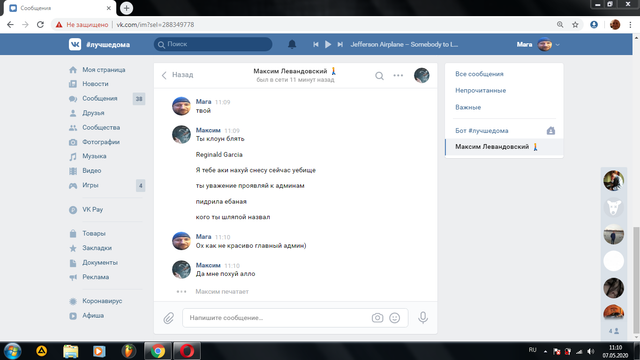Record a voice message with microphone
This screenshot has width=640, height=360.
pos(423,318)
